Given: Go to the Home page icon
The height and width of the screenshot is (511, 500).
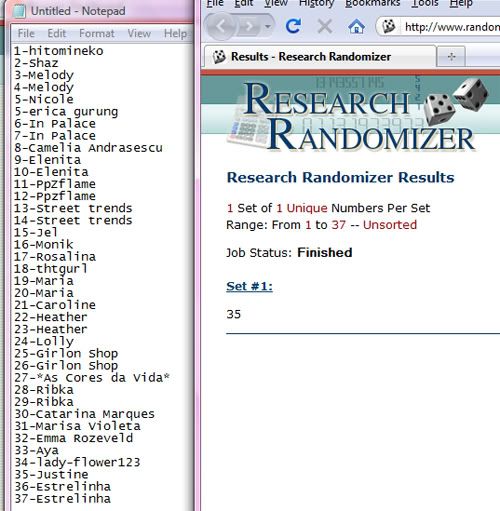Looking at the screenshot, I should coord(356,26).
